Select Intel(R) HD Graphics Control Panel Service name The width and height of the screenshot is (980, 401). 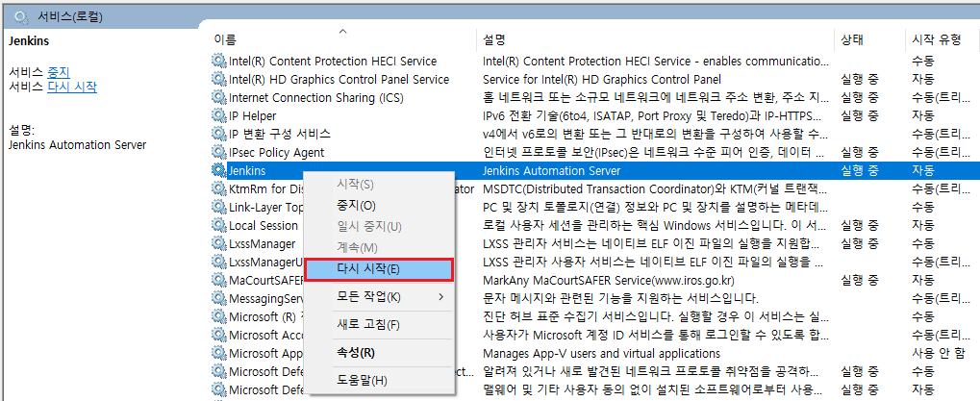point(339,79)
